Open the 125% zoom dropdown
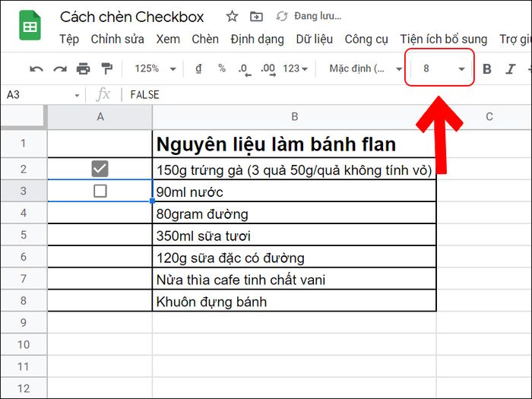This screenshot has width=532, height=399. (x=156, y=69)
